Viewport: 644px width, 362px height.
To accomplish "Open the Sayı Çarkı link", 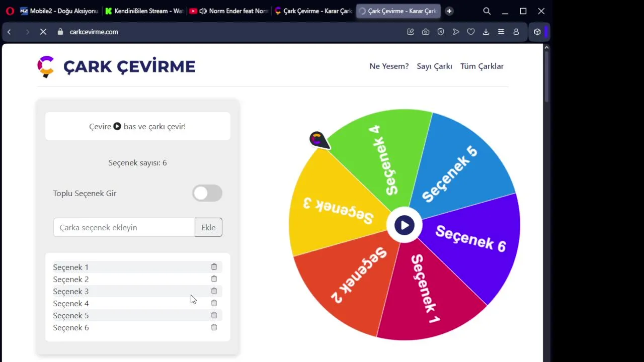I will click(434, 66).
